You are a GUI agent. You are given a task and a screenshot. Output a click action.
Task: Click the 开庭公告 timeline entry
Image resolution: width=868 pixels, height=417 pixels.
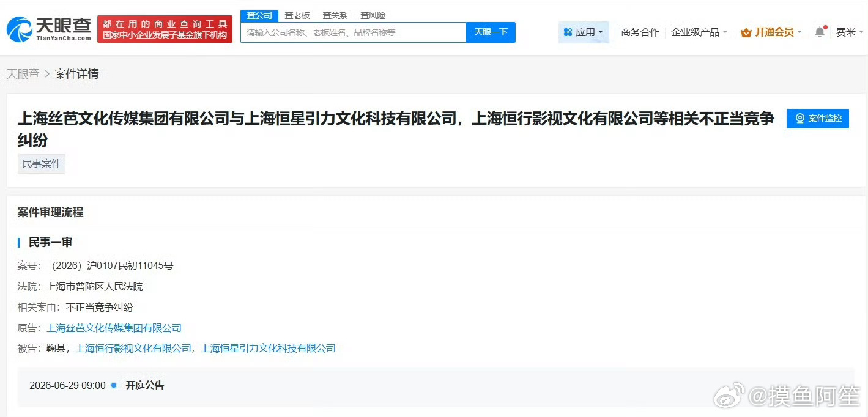pyautogui.click(x=145, y=386)
